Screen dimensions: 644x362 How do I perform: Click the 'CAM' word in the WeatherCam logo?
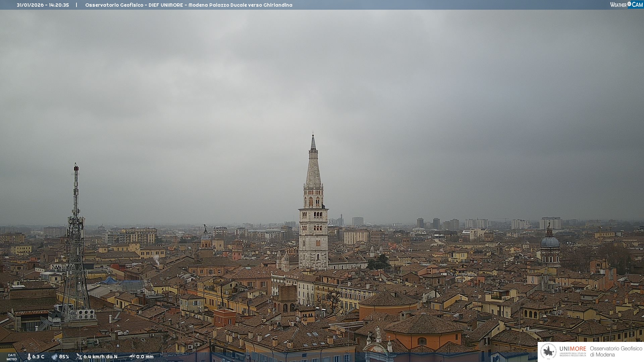coord(637,4)
